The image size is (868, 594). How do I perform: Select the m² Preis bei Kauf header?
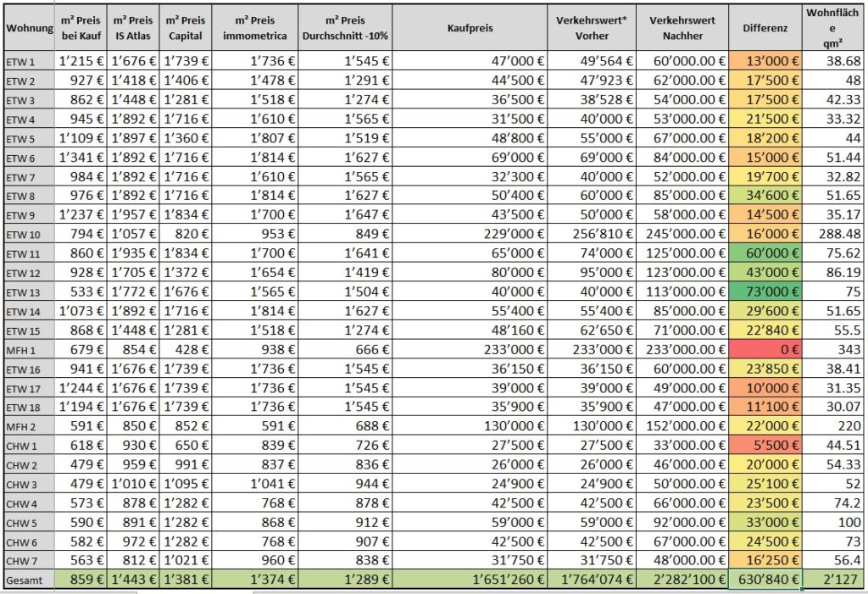click(81, 28)
